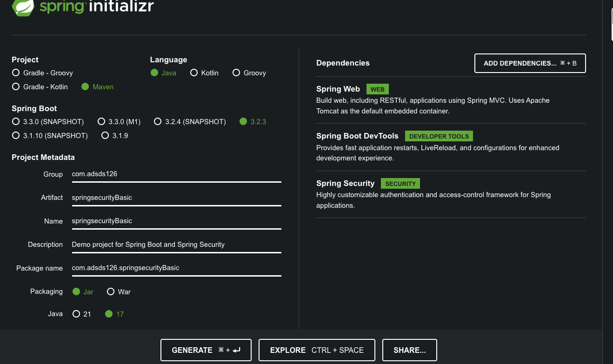Select Maven project option

coord(97,87)
